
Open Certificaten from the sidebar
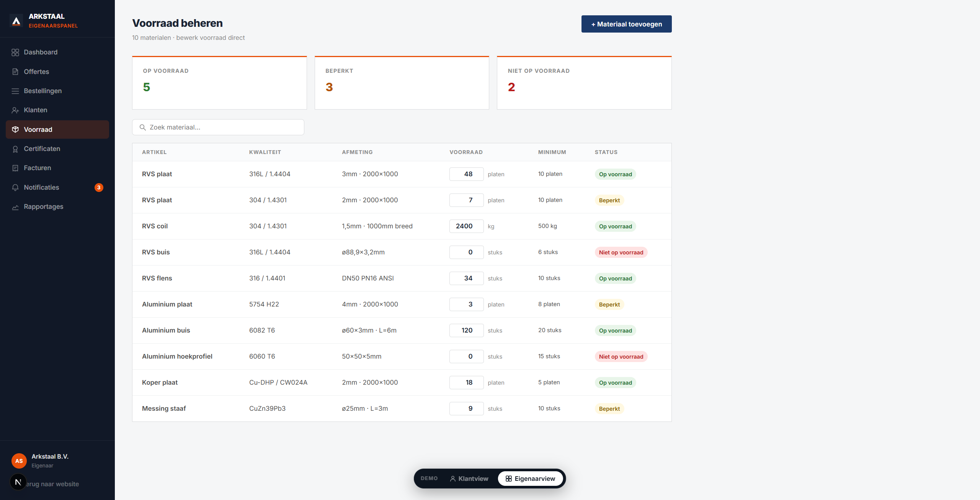pyautogui.click(x=42, y=149)
